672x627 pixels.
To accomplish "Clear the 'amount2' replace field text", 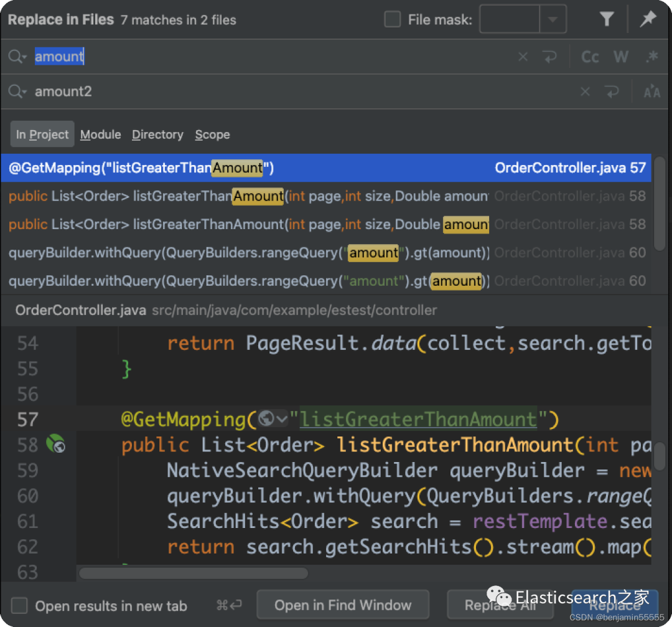I will coord(585,92).
